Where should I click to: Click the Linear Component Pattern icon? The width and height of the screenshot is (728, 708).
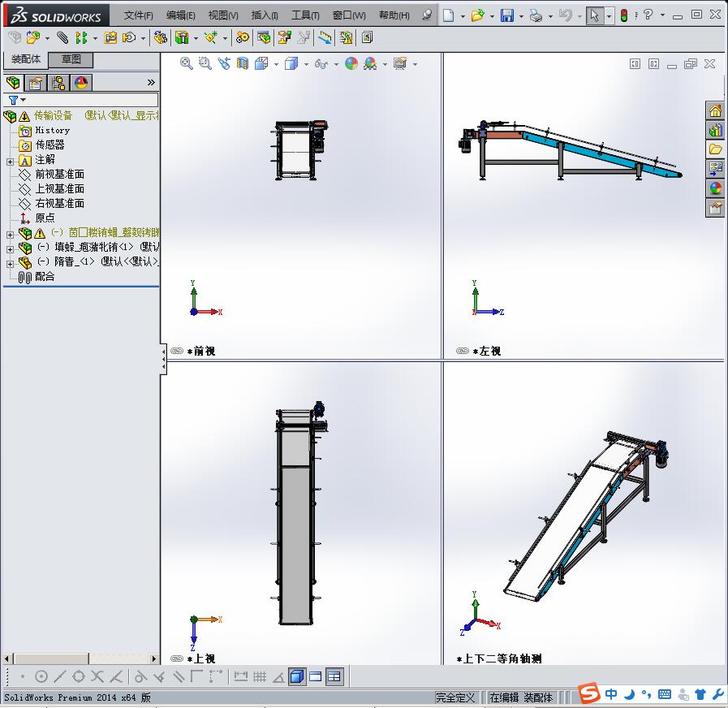point(82,37)
